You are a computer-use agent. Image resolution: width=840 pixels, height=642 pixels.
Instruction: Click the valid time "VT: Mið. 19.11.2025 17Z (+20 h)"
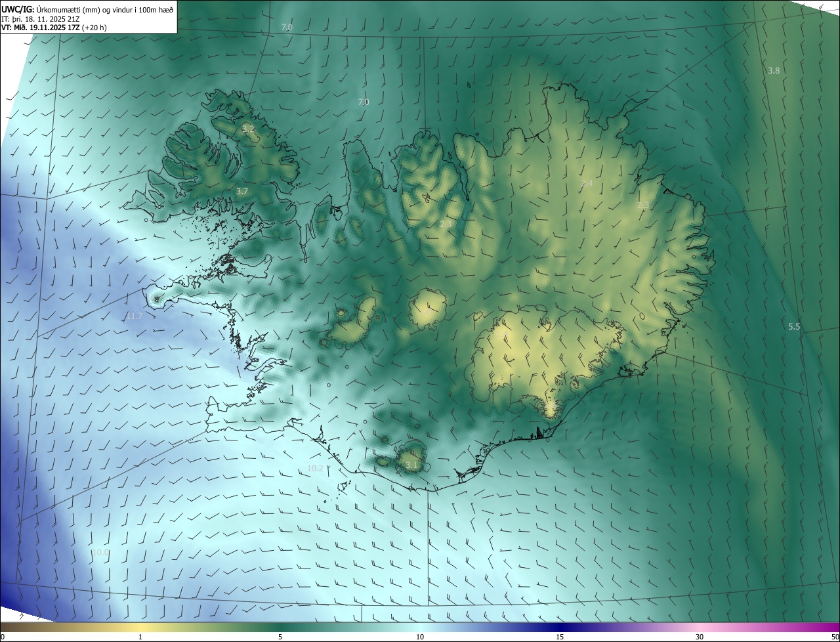[x=54, y=28]
